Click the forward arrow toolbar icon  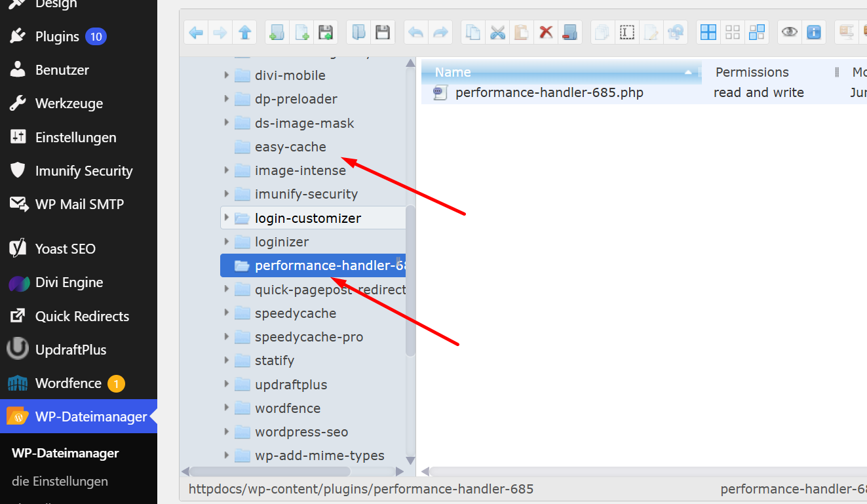pyautogui.click(x=220, y=32)
